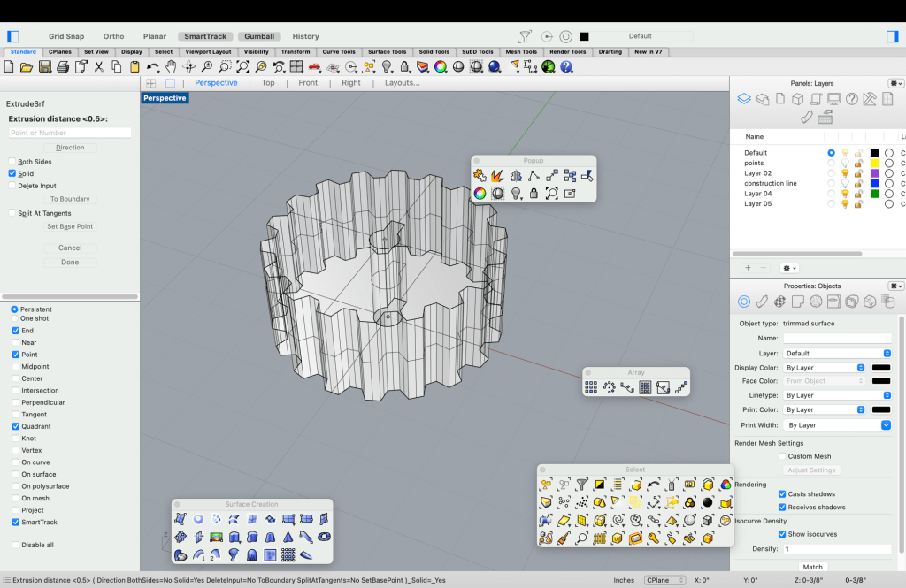Click the Rectangular Array icon
Viewport: 906px width, 588px height.
(x=591, y=387)
